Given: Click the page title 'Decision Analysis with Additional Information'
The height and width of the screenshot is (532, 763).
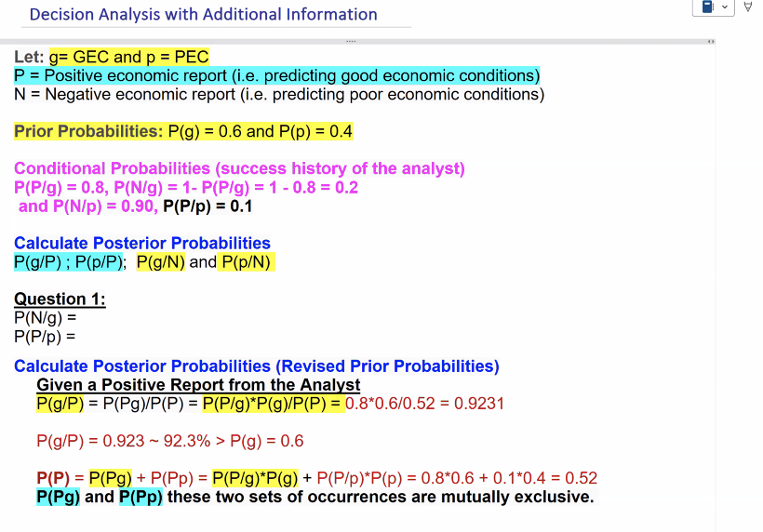Looking at the screenshot, I should pos(204,15).
